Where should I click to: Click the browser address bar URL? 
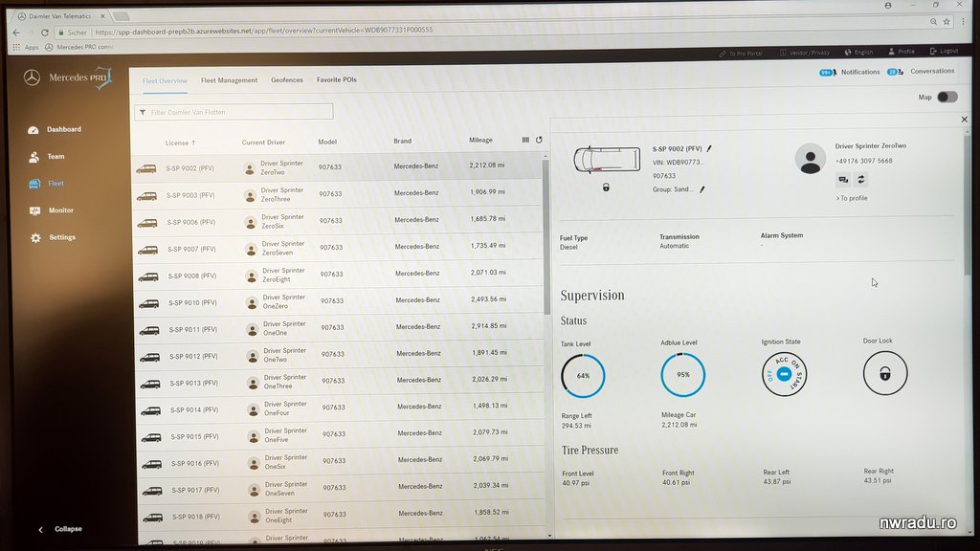click(264, 31)
